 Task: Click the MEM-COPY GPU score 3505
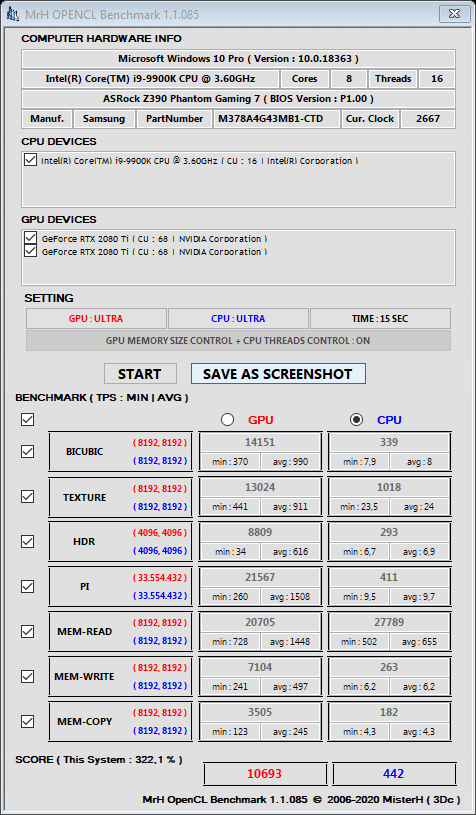pos(260,712)
